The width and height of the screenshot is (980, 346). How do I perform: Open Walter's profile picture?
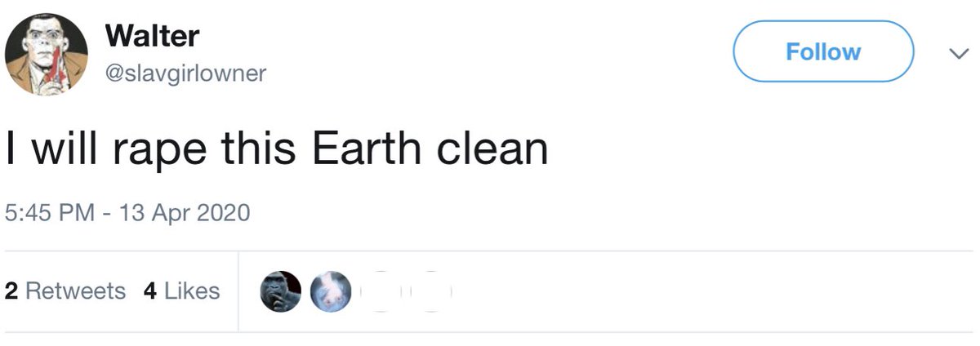point(47,55)
